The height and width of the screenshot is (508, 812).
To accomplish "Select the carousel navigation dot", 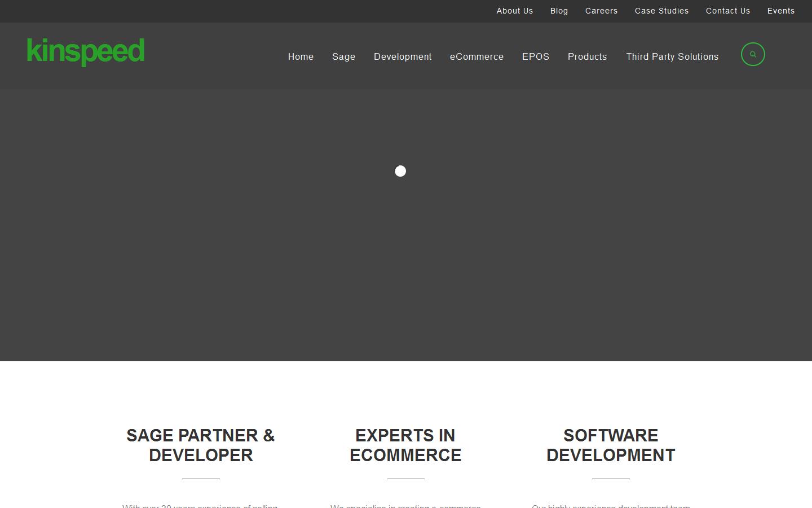I will click(x=400, y=170).
